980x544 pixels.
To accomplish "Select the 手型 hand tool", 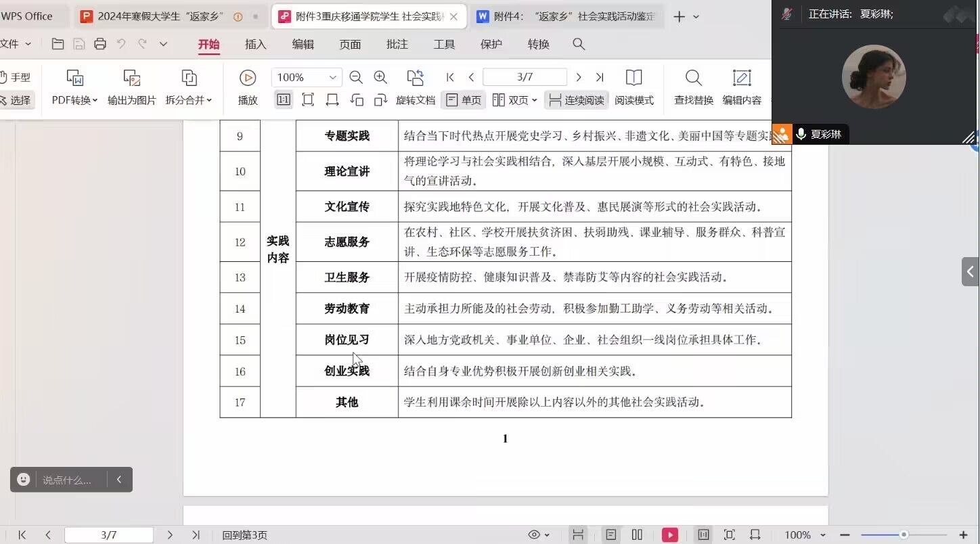I will tap(15, 77).
